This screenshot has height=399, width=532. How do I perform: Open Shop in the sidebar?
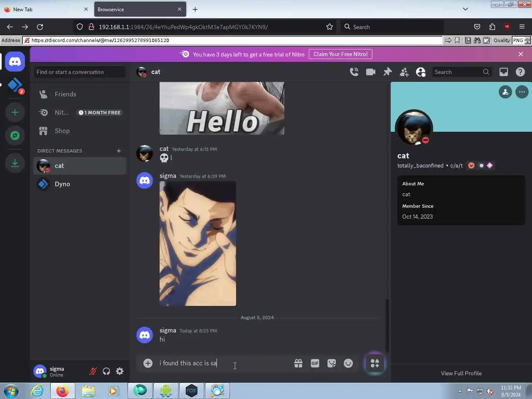(80, 131)
